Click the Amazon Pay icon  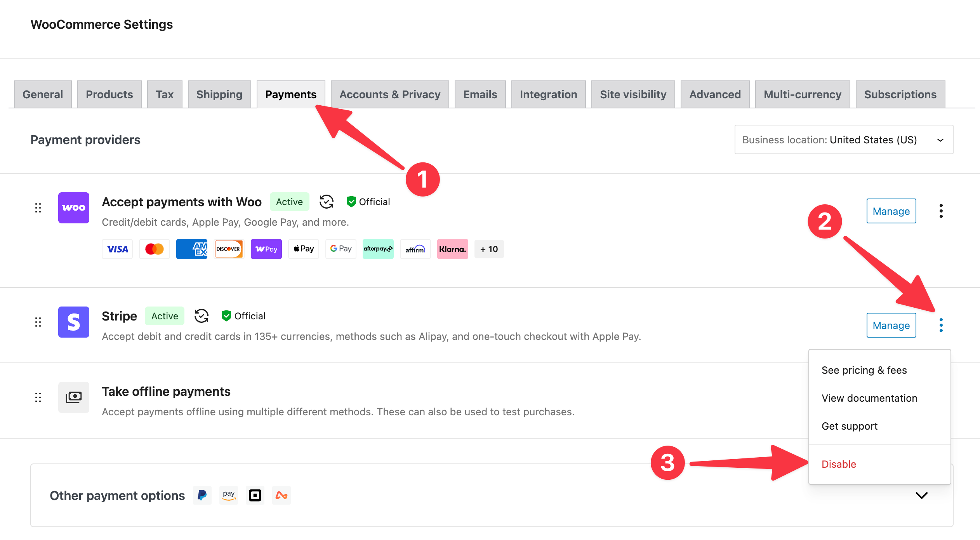click(x=228, y=495)
